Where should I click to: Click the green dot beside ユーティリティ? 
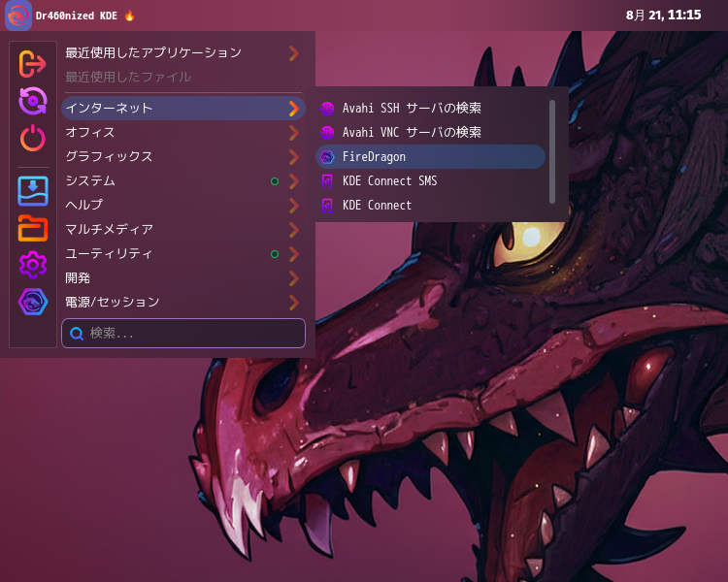(275, 254)
